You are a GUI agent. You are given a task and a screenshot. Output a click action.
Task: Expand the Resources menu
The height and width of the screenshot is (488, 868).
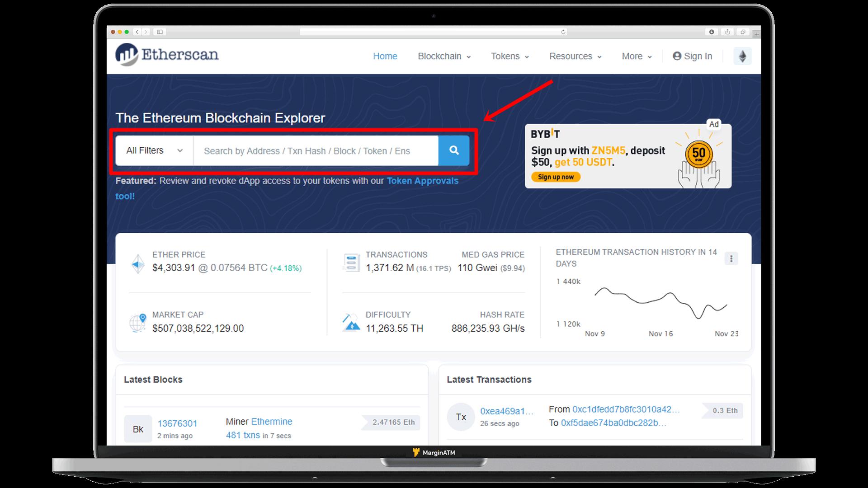click(575, 56)
